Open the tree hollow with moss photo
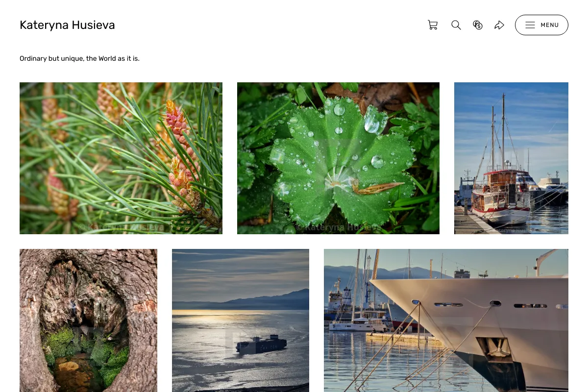 coord(88,320)
